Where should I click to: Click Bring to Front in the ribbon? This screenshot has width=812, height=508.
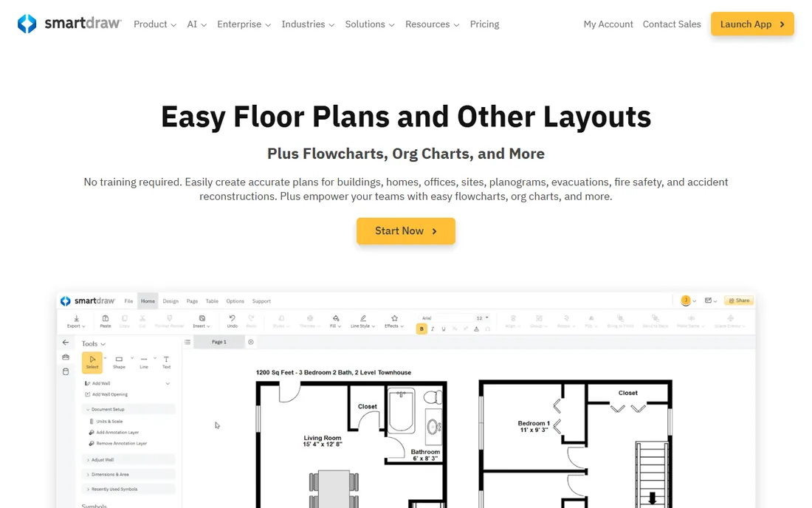[620, 322]
